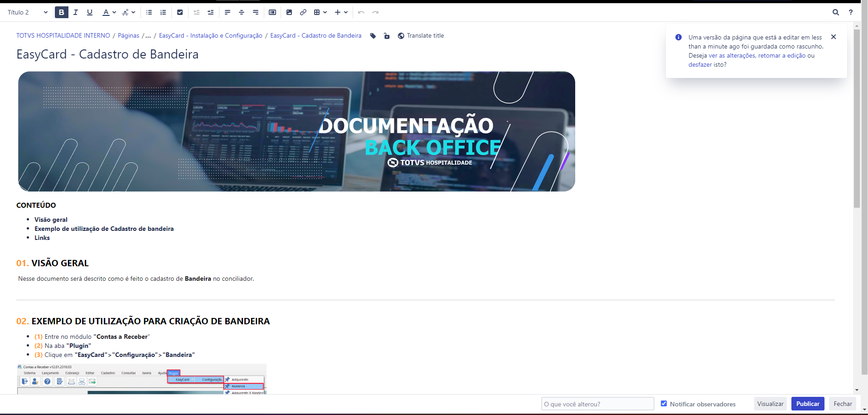
Task: Click the outdent icon
Action: pyautogui.click(x=197, y=12)
